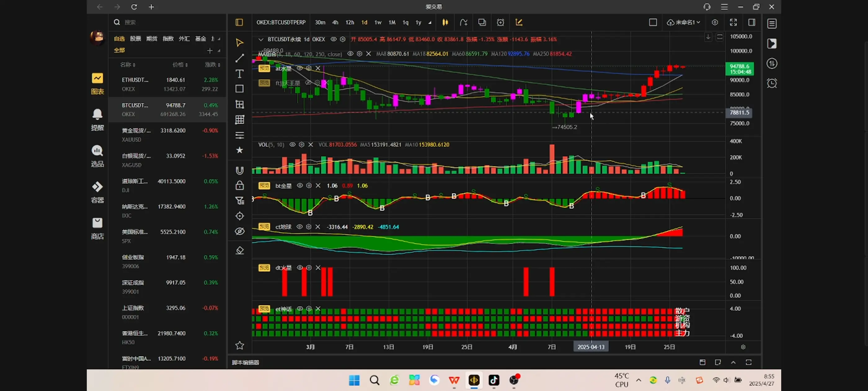
Task: Select the 黄金现货 XAUUSD watchlist row
Action: tap(167, 135)
